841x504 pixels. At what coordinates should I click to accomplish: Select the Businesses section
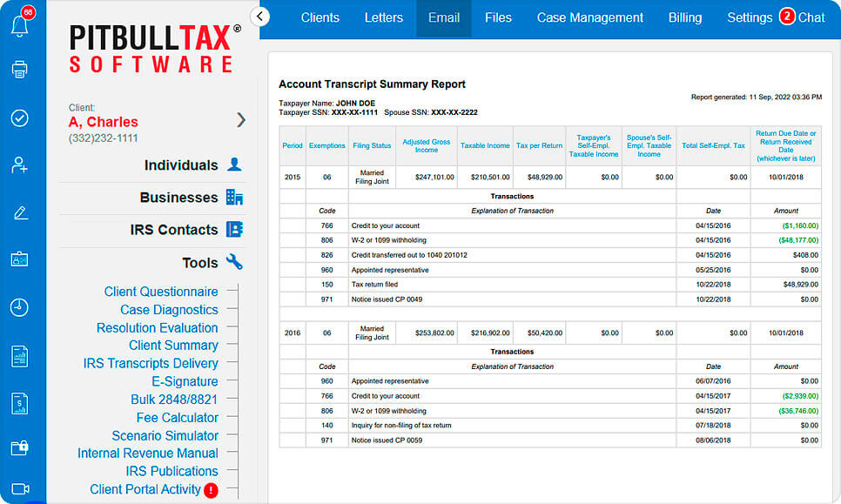tap(178, 198)
